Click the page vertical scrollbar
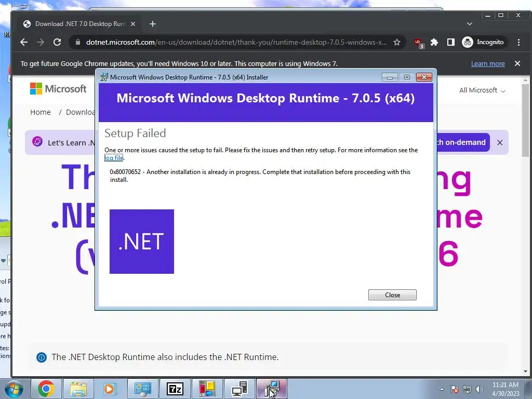The image size is (532, 399). [525, 119]
